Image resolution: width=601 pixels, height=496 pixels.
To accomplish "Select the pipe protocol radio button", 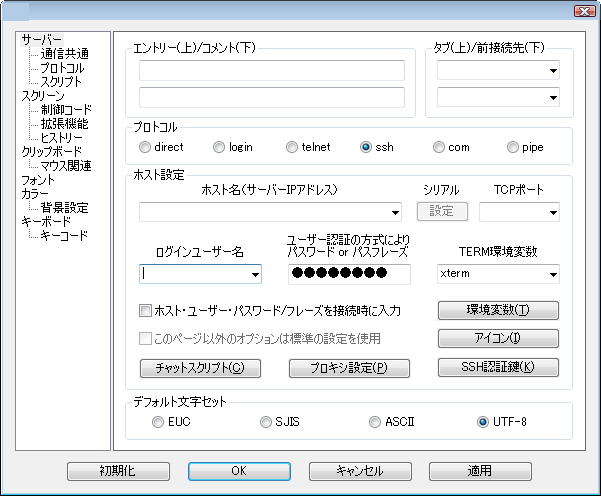I will click(514, 147).
